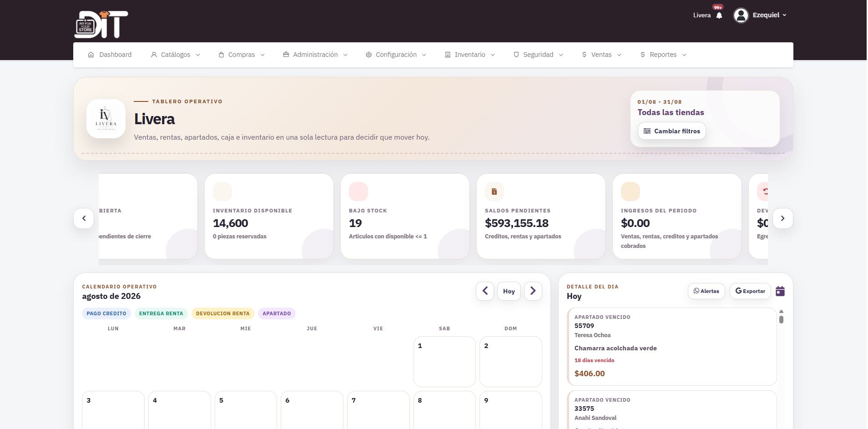Viewport: 868px width, 429px height.
Task: Go to next month in calendar
Action: click(x=533, y=291)
